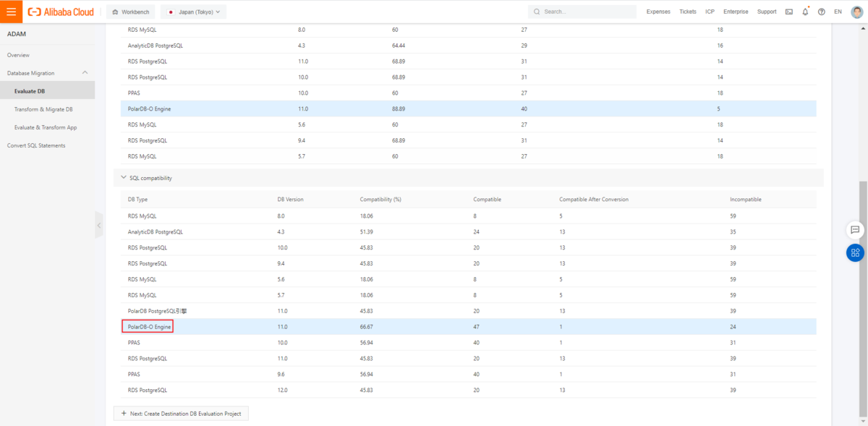868x426 pixels.
Task: Click the Alibaba Cloud logo
Action: tap(61, 12)
